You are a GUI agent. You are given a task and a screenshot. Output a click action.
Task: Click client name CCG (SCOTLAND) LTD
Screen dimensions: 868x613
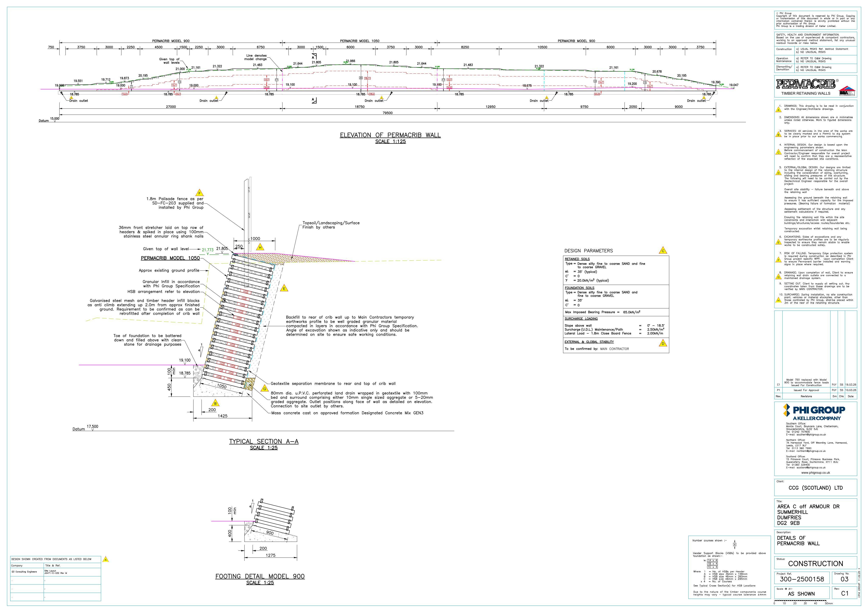click(815, 488)
